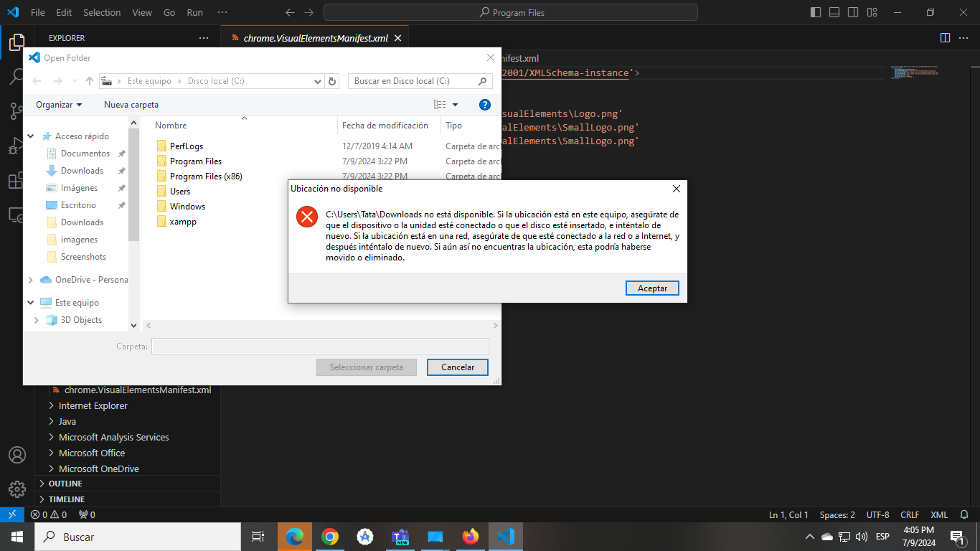Open Task View on taskbar
Screen dimensions: 980x551
pos(258,537)
